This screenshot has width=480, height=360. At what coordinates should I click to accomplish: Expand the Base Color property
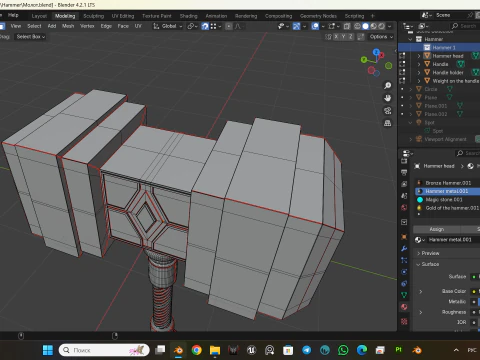pos(421,291)
